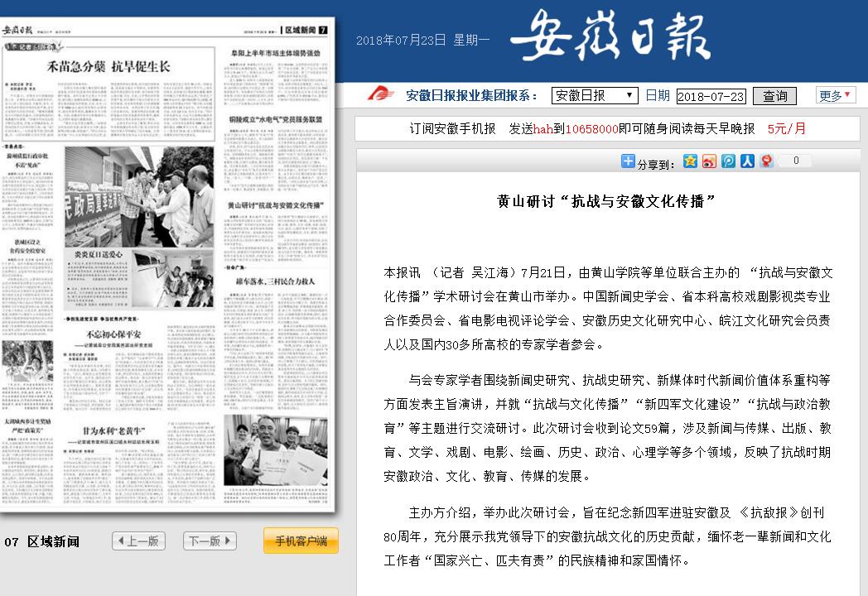Click the 分享到 label
This screenshot has height=596, width=868.
point(656,165)
